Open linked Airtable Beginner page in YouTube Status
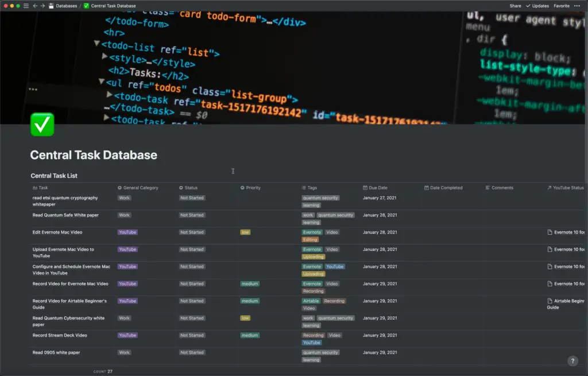This screenshot has height=376, width=588. click(x=566, y=304)
